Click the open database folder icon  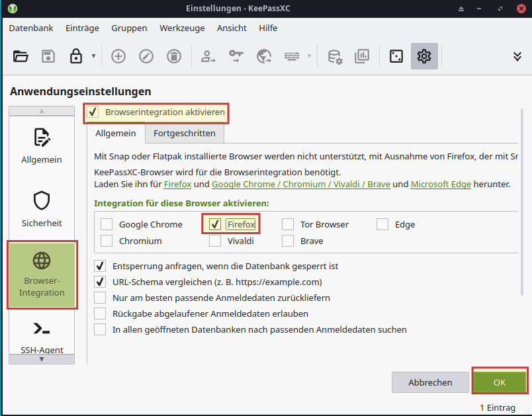(x=21, y=56)
